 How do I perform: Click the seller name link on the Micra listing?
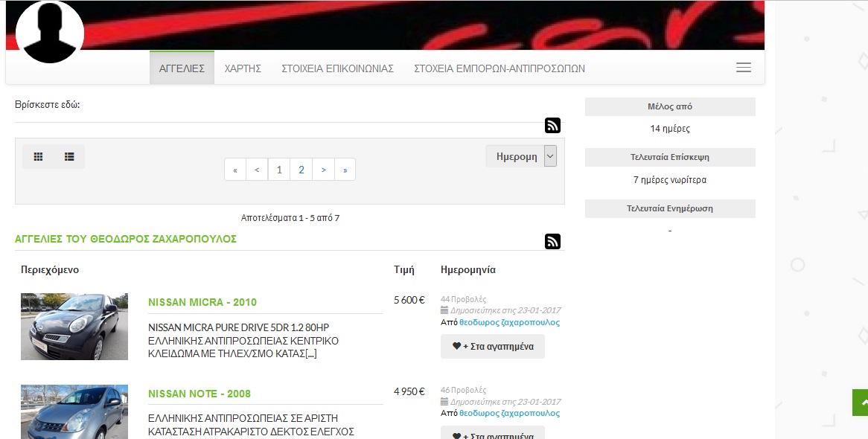(509, 322)
